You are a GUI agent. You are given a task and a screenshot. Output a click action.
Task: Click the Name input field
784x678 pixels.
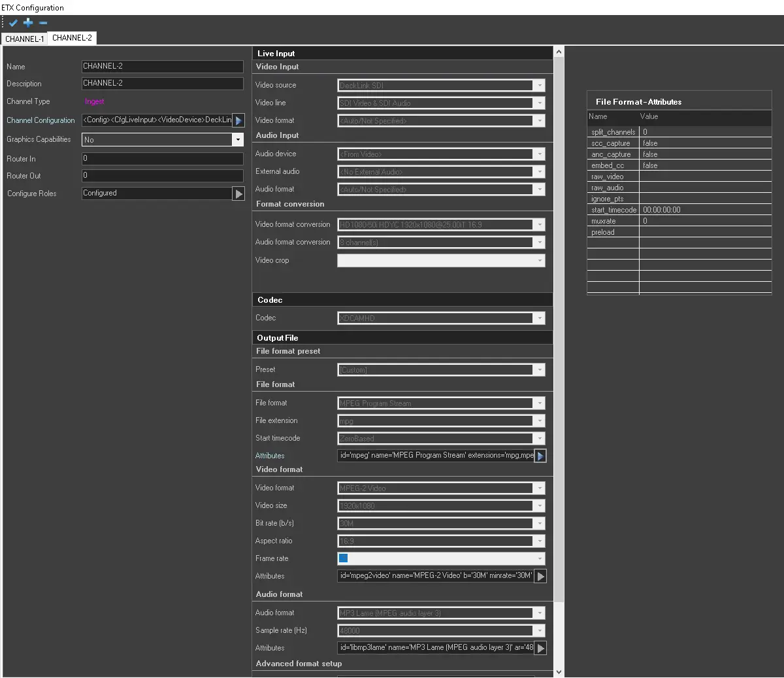tap(162, 67)
